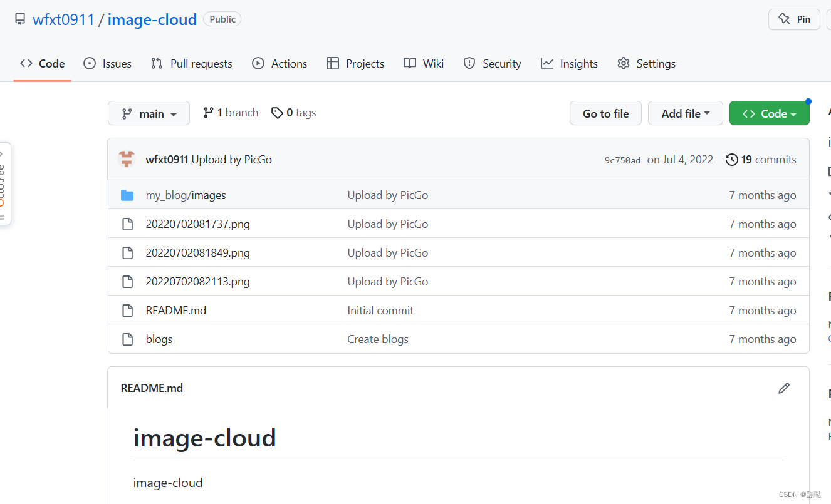This screenshot has width=831, height=504.
Task: Click the Go to file button
Action: 605,113
